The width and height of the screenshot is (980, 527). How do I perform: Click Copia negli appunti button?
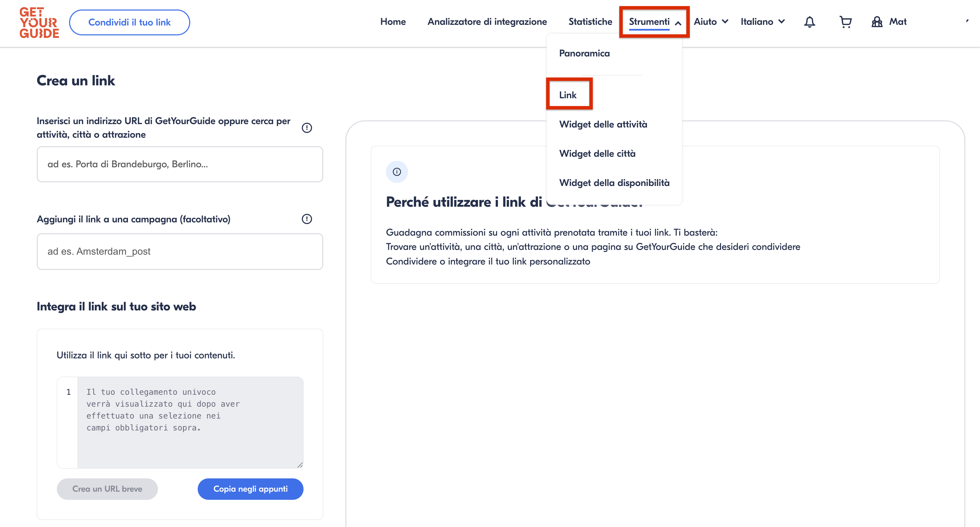click(250, 489)
